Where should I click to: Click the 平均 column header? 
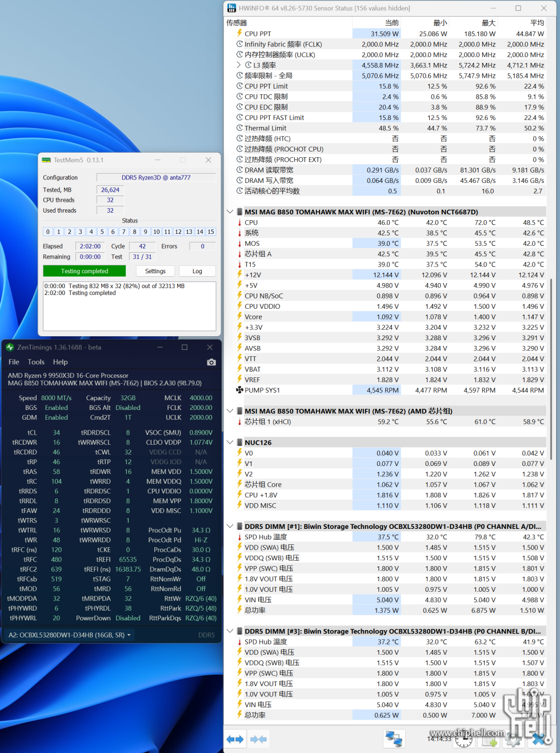tap(521, 23)
